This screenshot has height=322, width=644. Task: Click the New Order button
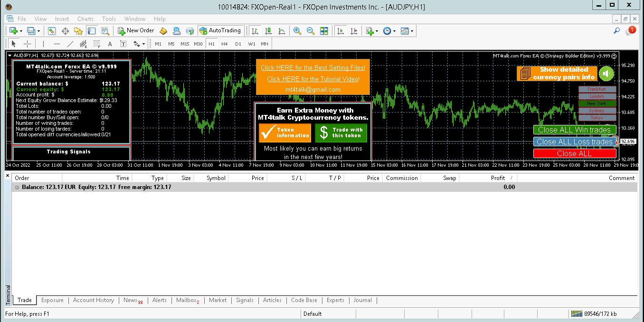click(x=136, y=31)
